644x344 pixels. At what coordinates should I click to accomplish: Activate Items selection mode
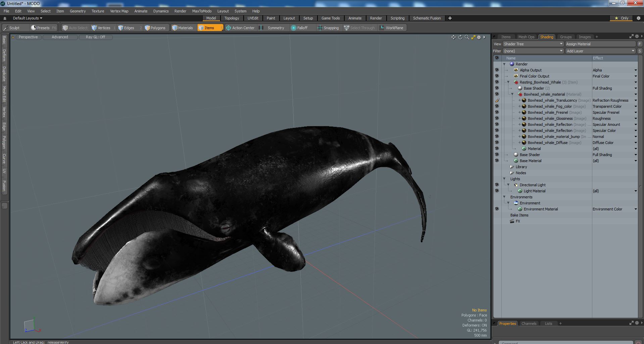pos(210,28)
